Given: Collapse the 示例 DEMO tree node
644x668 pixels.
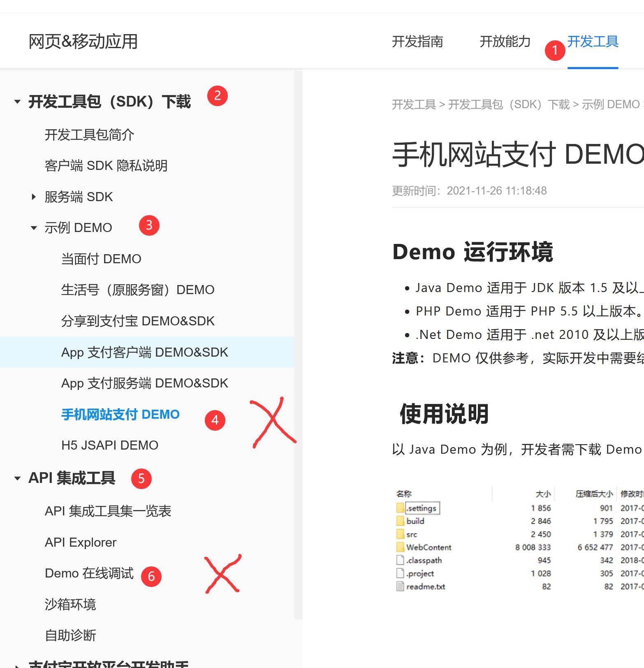Looking at the screenshot, I should 34,228.
